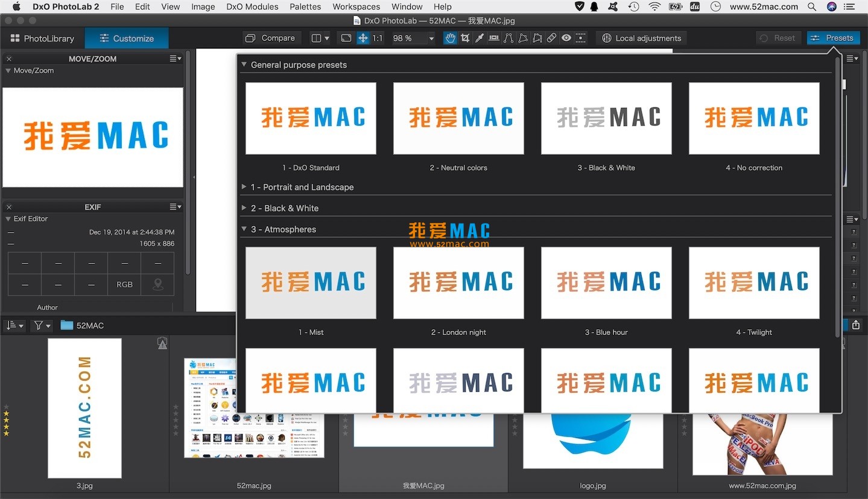Viewport: 868px width, 499px height.
Task: Open the filmstrip sort order dropdown
Action: (x=14, y=325)
